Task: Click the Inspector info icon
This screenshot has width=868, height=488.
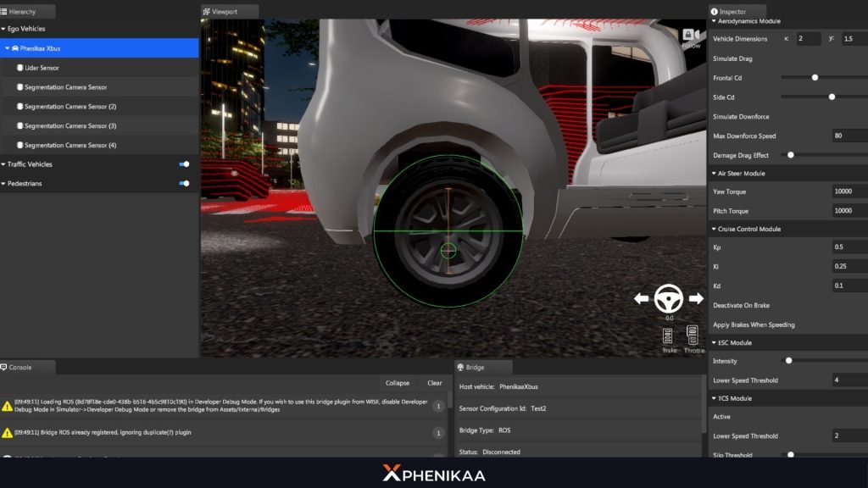Action: click(x=714, y=12)
